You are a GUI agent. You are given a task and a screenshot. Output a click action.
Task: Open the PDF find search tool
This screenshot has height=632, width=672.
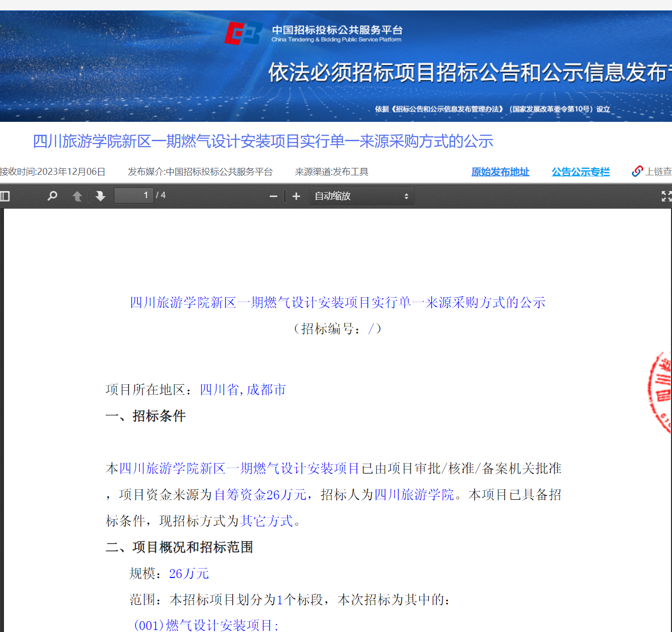coord(52,196)
